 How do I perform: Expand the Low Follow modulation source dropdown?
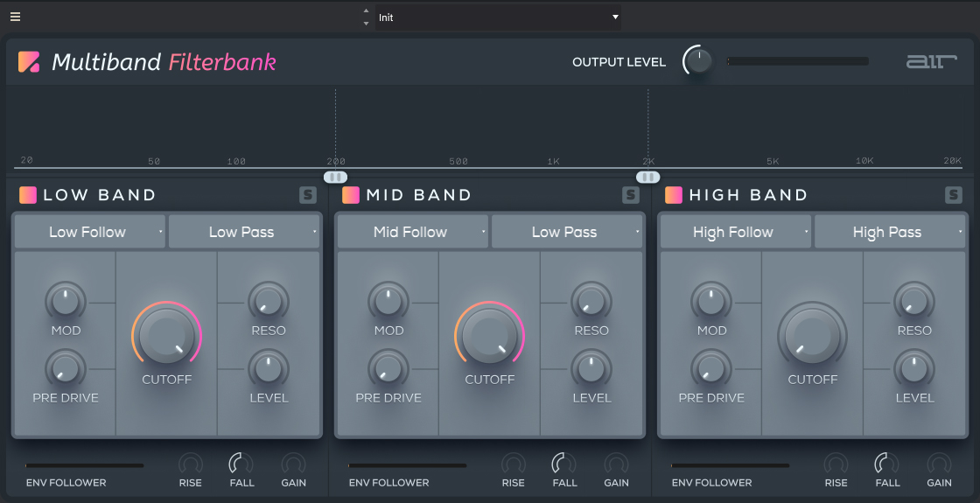(89, 232)
